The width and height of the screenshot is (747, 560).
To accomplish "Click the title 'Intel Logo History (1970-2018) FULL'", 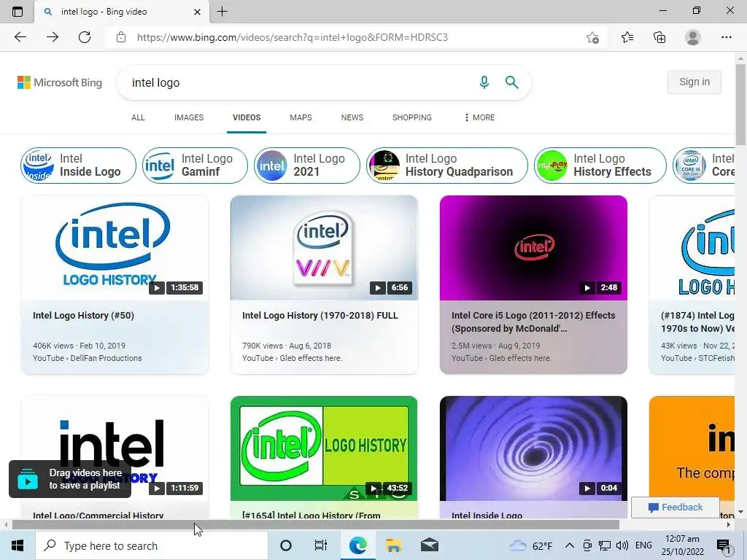I will pyautogui.click(x=320, y=316).
